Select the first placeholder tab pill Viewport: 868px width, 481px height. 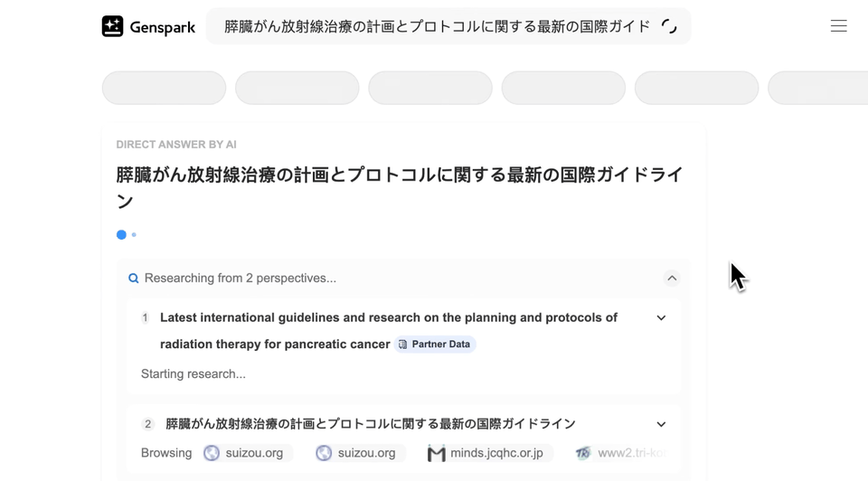point(164,89)
